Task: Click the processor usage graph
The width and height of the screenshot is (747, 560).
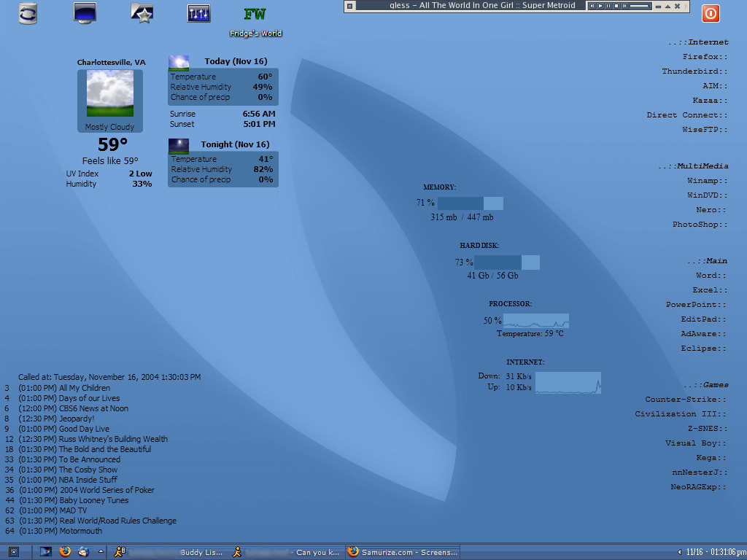Action: (536, 321)
